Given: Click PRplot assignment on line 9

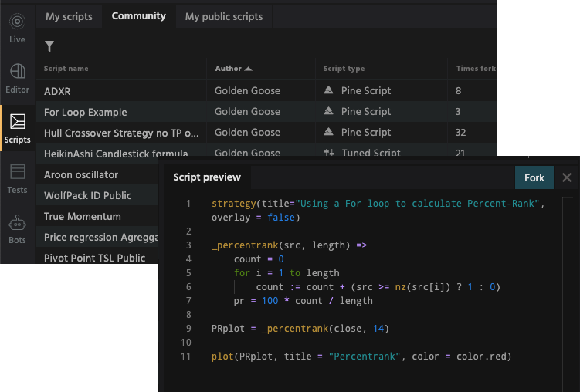Looking at the screenshot, I should pyautogui.click(x=300, y=329).
